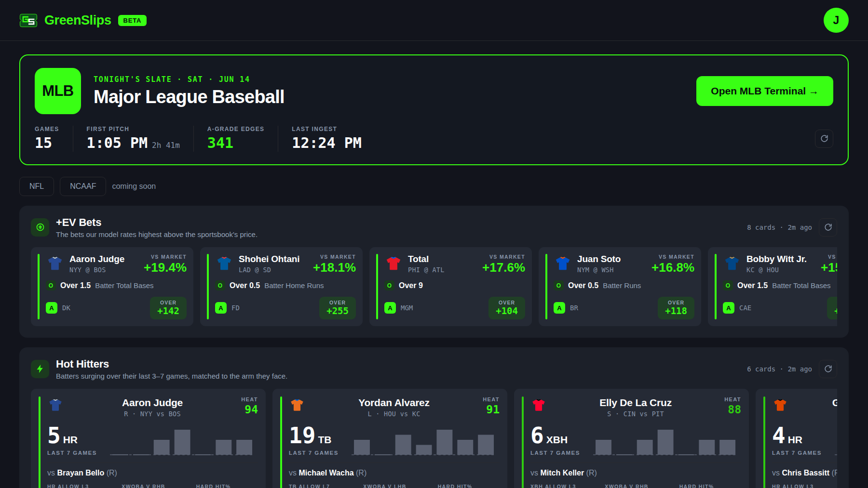Click pitcher name Brayan Bello
868x488 pixels.
coord(81,473)
